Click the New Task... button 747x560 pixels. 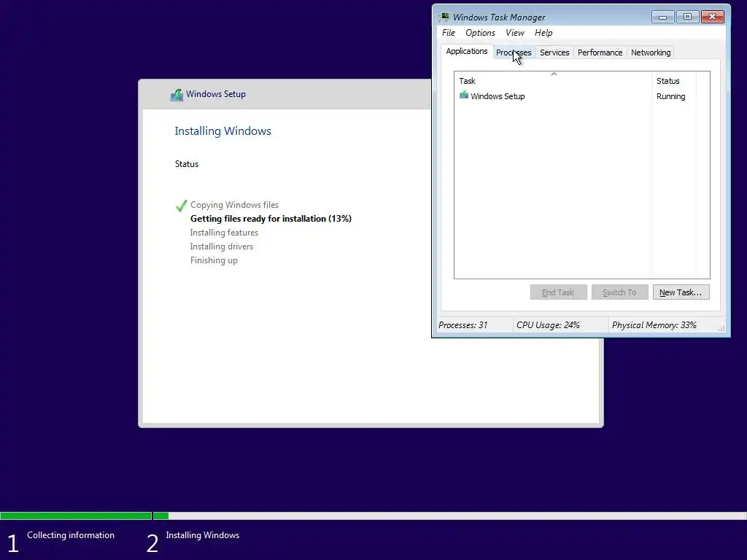click(x=681, y=292)
